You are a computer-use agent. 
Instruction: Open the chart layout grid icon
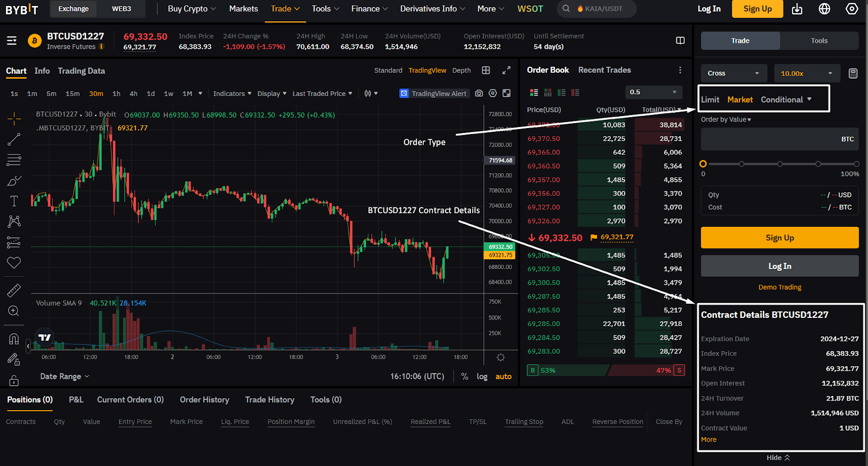click(x=486, y=71)
